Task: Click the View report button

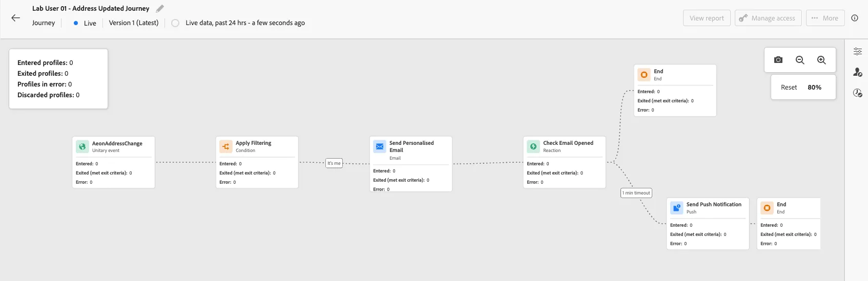Action: coord(707,18)
